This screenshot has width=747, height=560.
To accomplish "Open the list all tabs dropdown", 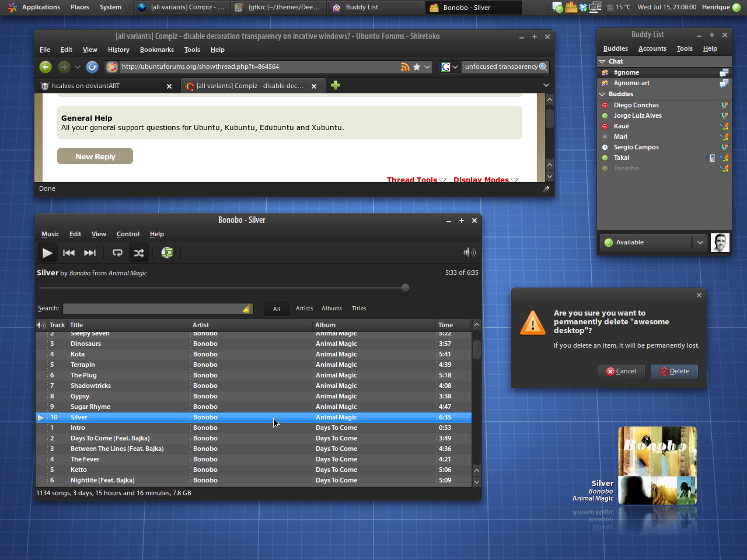I will [x=546, y=85].
